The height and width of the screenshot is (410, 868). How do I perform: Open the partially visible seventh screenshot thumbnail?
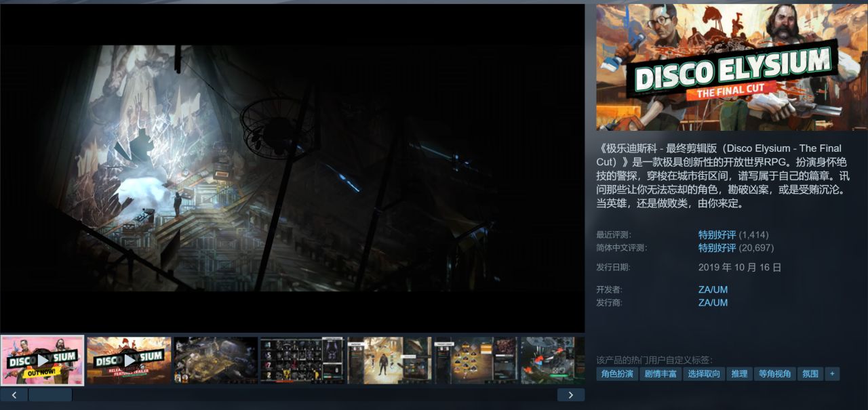click(x=553, y=361)
